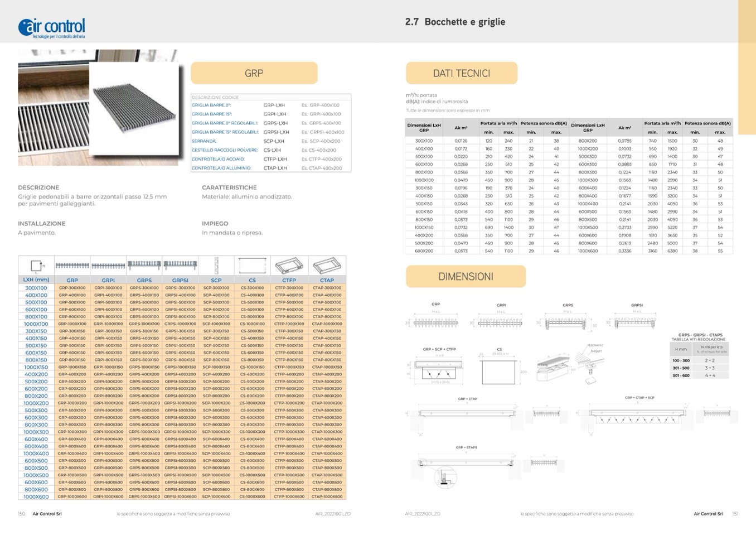Click the CTAP aluminium subframe icon
The width and height of the screenshot is (756, 535).
(327, 266)
